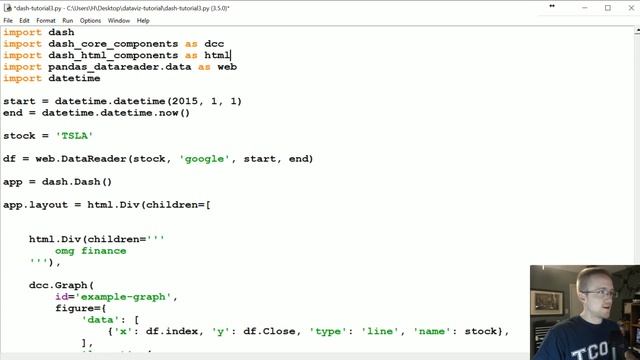
Task: Open the Options menu
Action: click(x=90, y=20)
